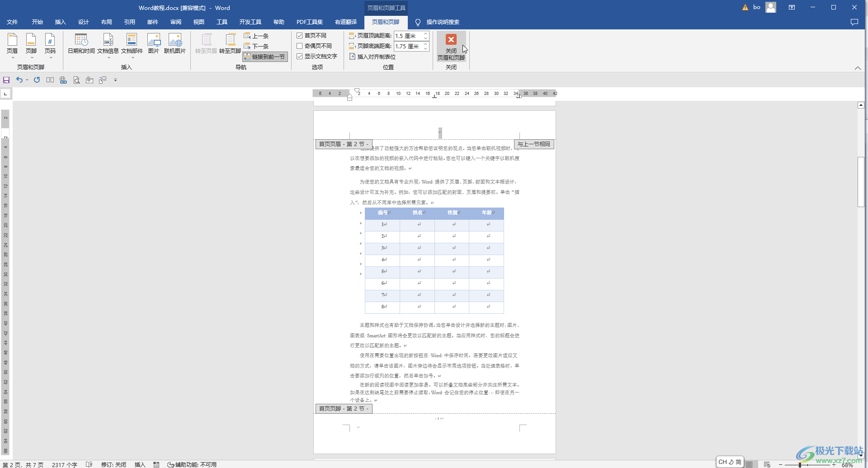Open print preview magnifier icon
This screenshot has height=468, width=868.
point(76,80)
